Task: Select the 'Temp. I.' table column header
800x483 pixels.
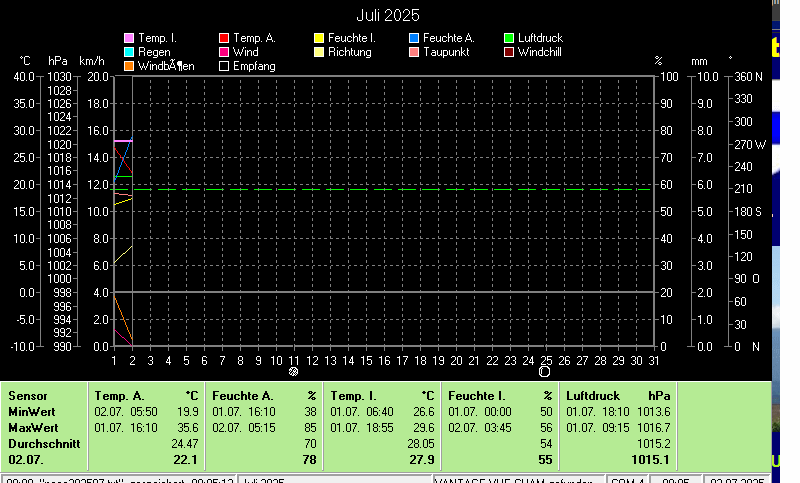Action: tap(353, 396)
